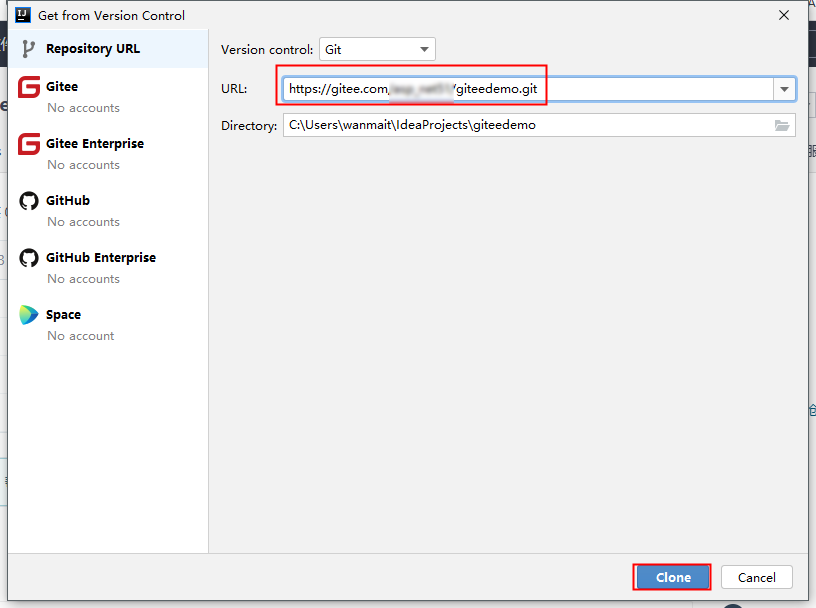This screenshot has width=816, height=608.
Task: Browse for directory using folder icon
Action: 782,125
